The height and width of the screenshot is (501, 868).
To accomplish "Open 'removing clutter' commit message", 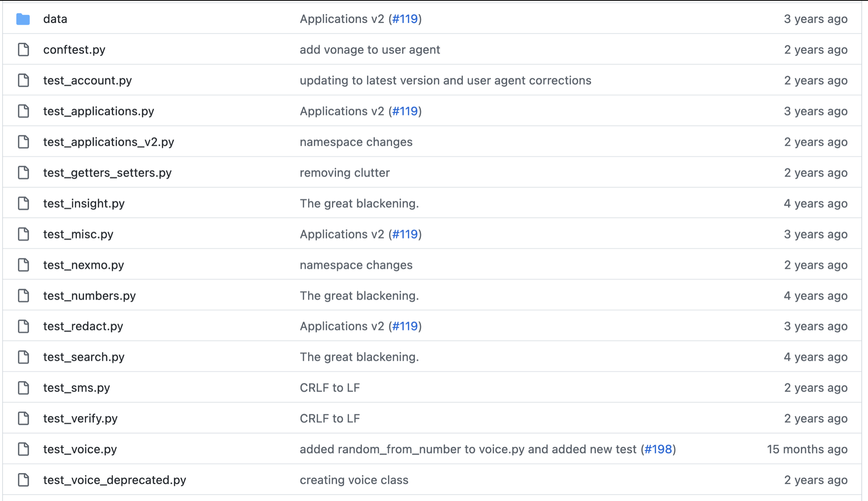I will 345,173.
